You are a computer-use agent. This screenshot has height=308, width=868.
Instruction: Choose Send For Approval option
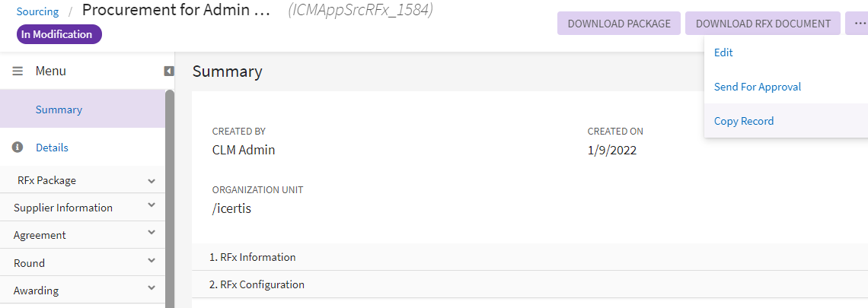[758, 87]
